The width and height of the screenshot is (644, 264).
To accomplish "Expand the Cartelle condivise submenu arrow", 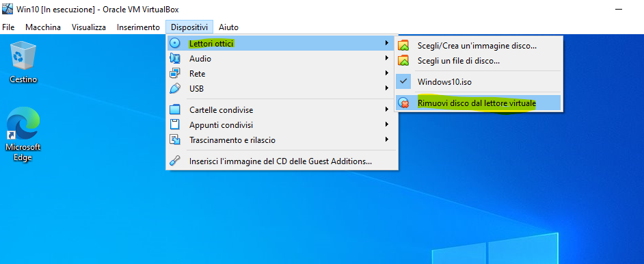I will click(x=386, y=109).
